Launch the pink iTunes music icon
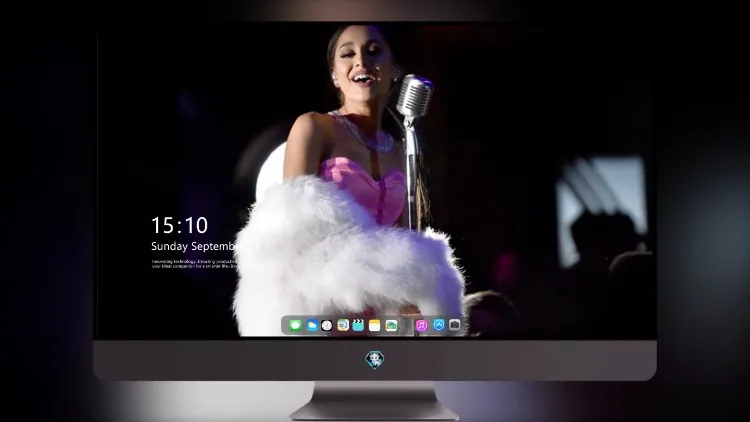 [421, 325]
